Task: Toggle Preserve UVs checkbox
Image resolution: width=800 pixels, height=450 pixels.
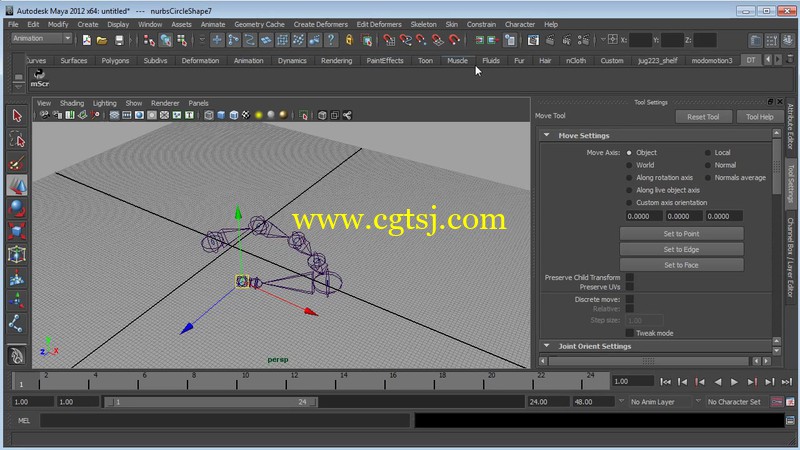Action: (630, 287)
